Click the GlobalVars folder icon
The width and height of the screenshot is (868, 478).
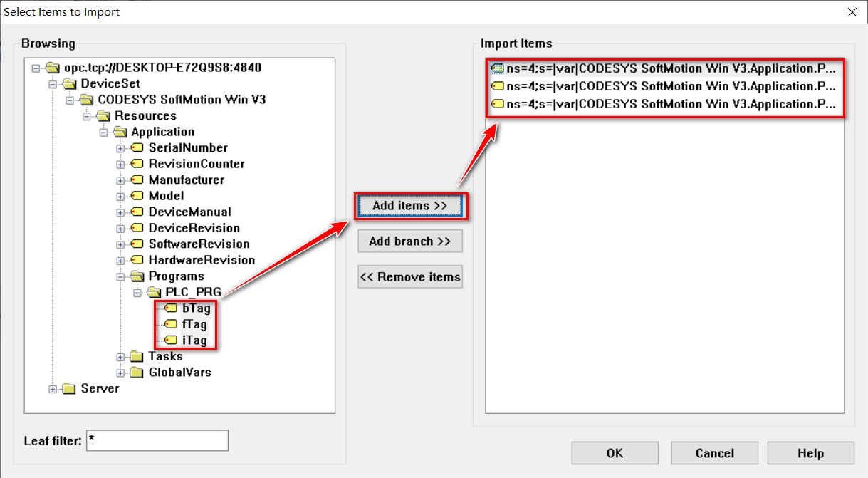pyautogui.click(x=137, y=373)
